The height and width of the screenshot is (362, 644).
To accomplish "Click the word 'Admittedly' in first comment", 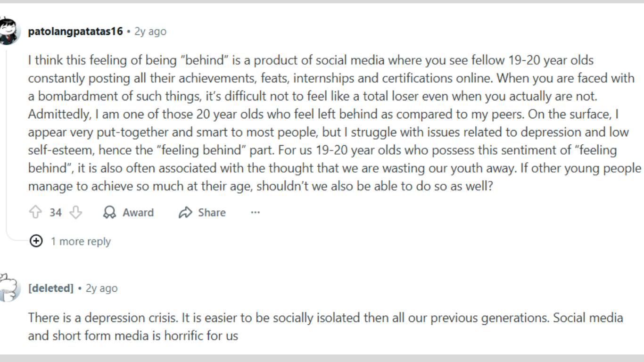I will 53,114.
